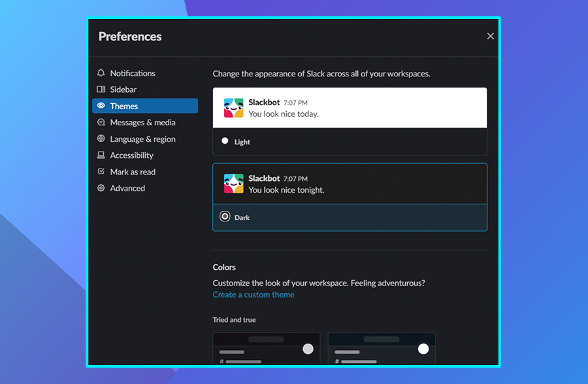Choose the second Tried and true theme radio

[x=423, y=349]
